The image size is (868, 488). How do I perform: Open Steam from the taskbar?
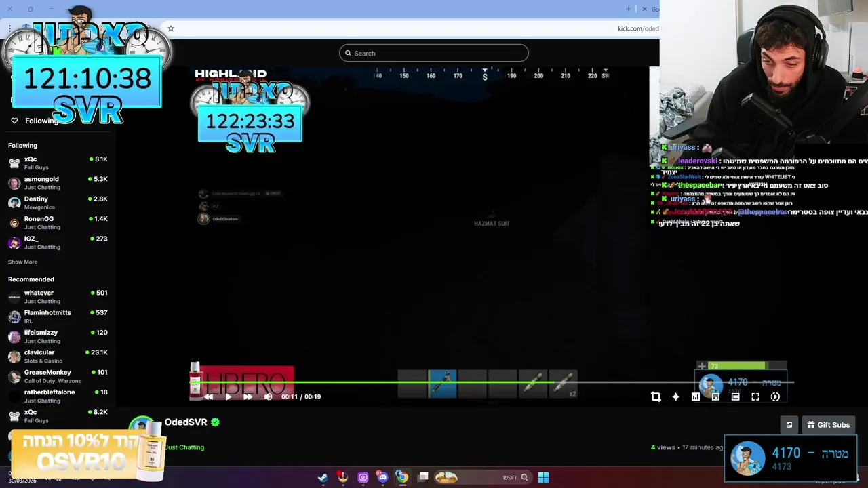tap(323, 477)
